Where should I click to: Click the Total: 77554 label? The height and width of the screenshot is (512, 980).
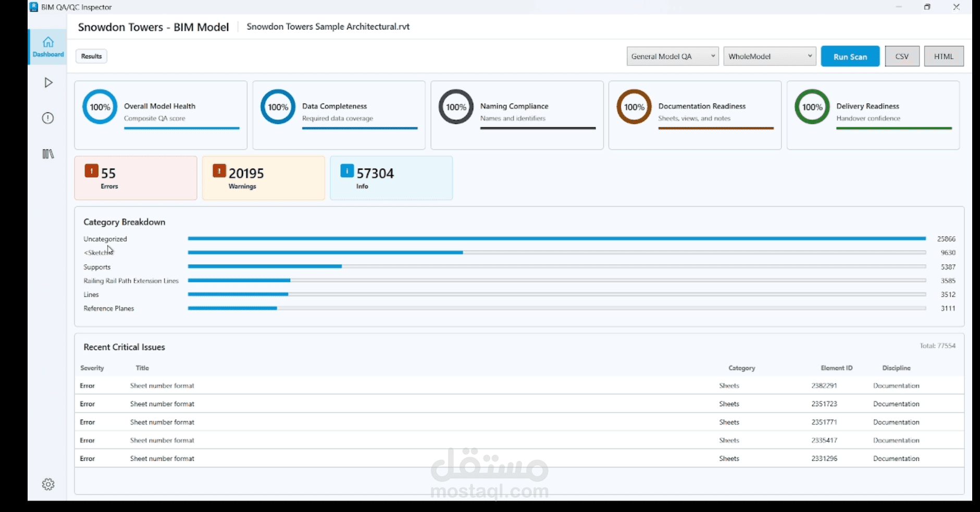[938, 346]
